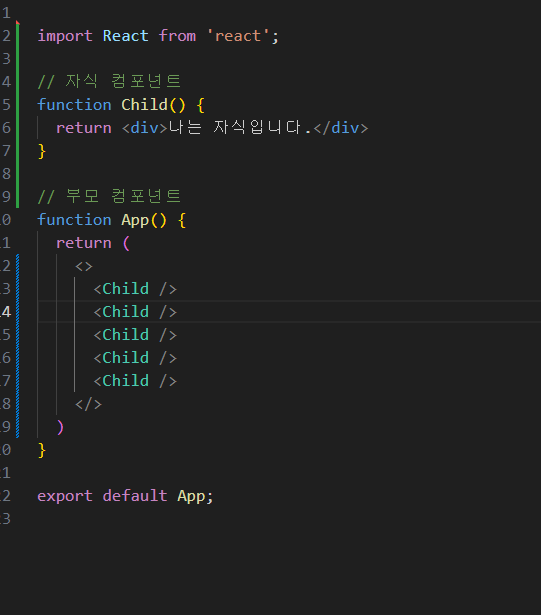Click the function name 'App()'

click(x=144, y=220)
